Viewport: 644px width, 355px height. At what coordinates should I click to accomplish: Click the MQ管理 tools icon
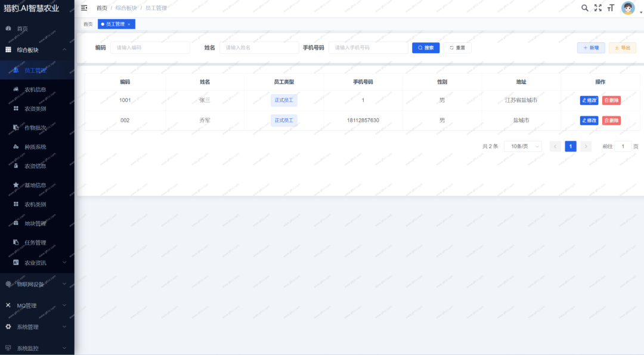click(x=8, y=305)
